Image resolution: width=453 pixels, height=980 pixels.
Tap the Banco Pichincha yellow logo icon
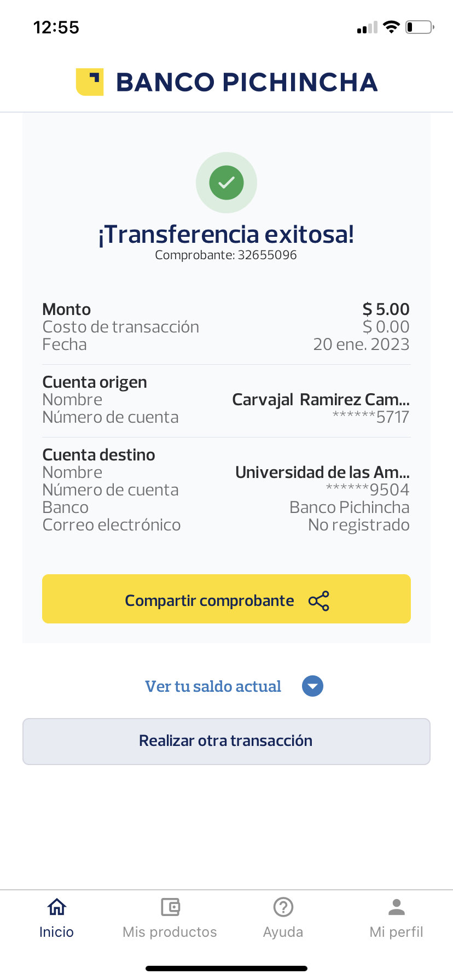(x=90, y=82)
